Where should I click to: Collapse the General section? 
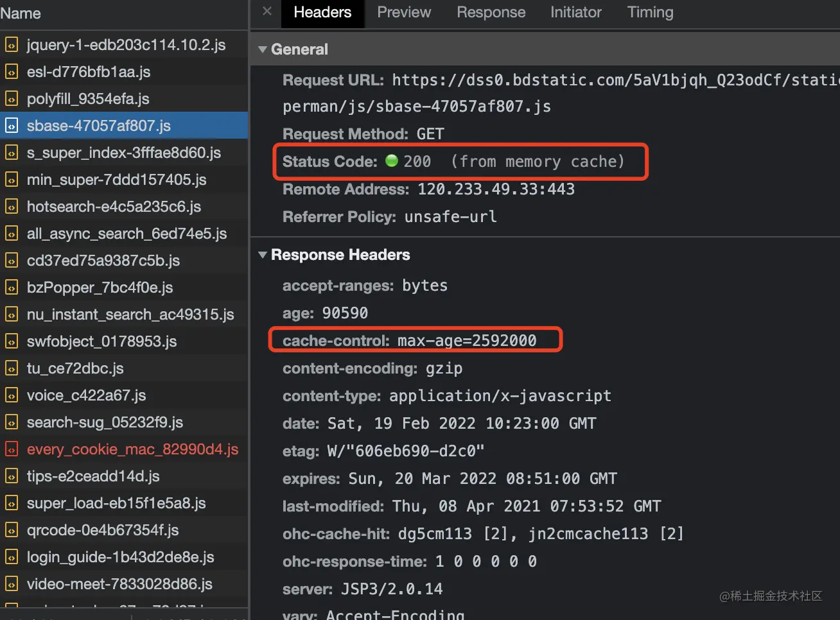pos(263,49)
